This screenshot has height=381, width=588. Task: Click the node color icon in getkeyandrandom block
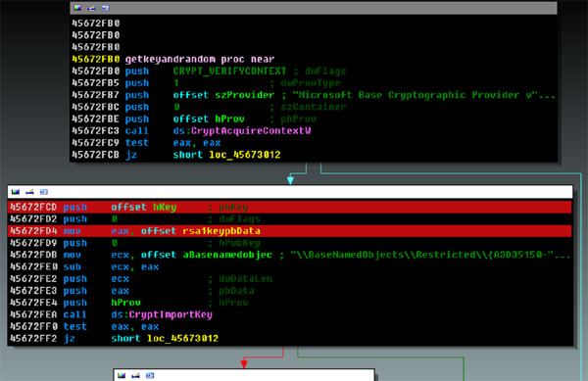[77, 8]
